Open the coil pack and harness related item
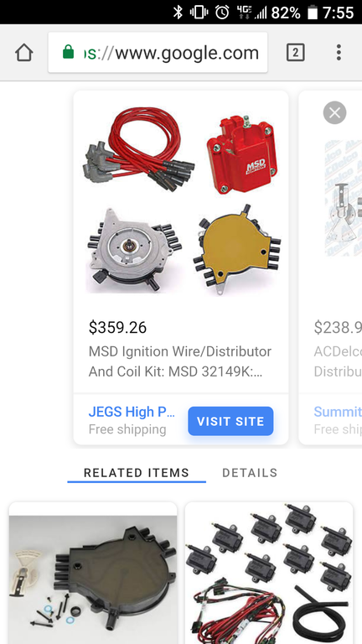Image resolution: width=362 pixels, height=644 pixels. tap(269, 573)
